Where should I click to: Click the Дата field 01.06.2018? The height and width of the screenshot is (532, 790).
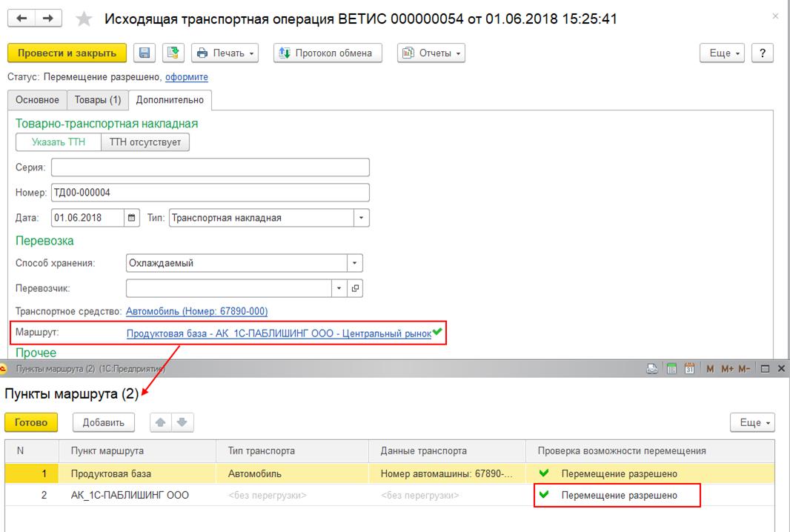(x=87, y=218)
